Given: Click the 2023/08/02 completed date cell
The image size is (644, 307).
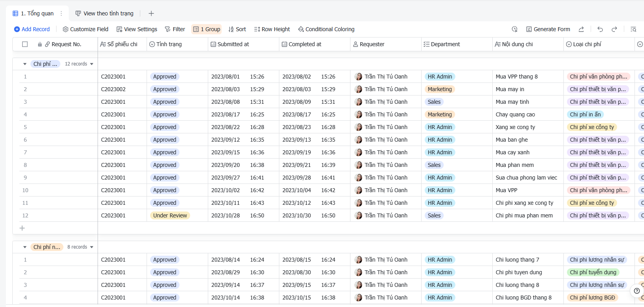Looking at the screenshot, I should (314, 77).
